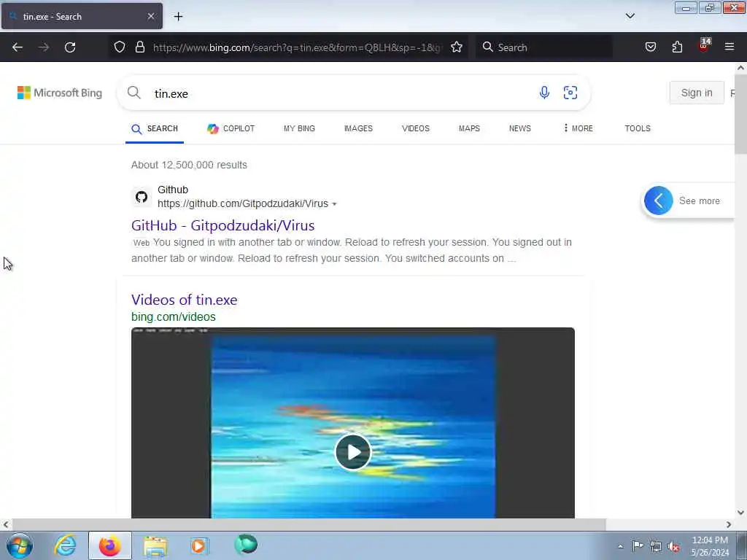Open the NEWS tab
Viewport: 747px width, 560px height.
click(519, 128)
